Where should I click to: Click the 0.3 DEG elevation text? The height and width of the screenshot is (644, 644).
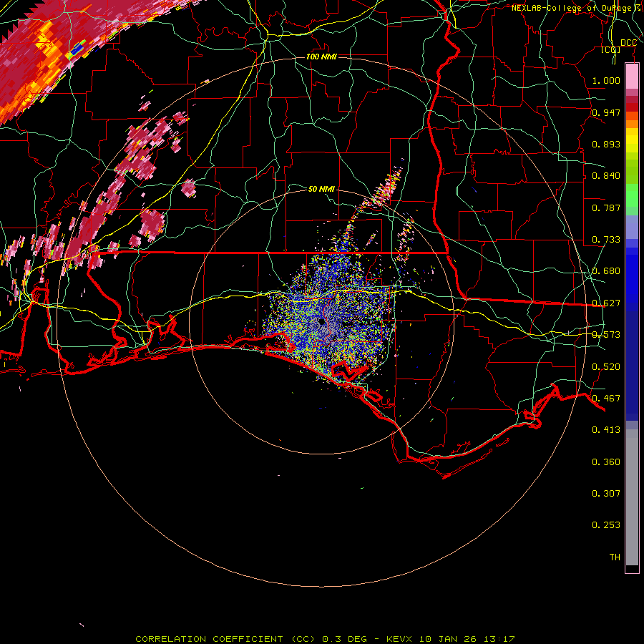click(344, 639)
